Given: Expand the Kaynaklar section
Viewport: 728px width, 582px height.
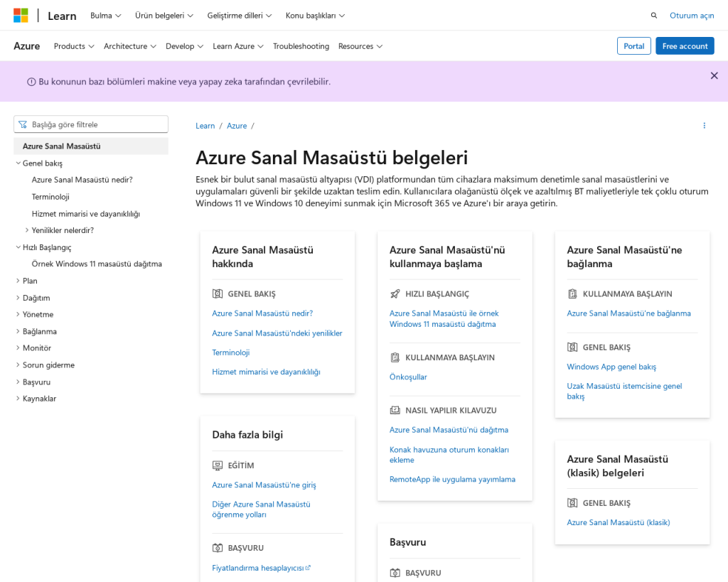Looking at the screenshot, I should click(x=36, y=399).
